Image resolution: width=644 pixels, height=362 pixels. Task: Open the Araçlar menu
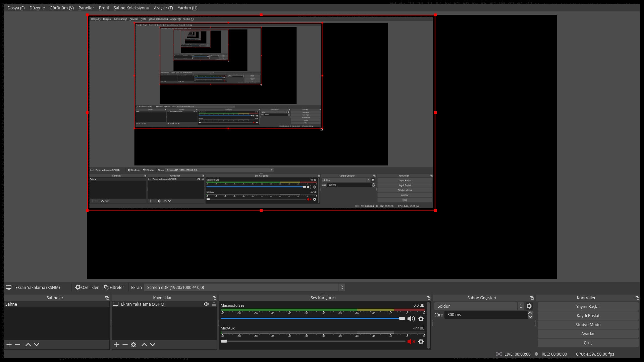tap(163, 8)
